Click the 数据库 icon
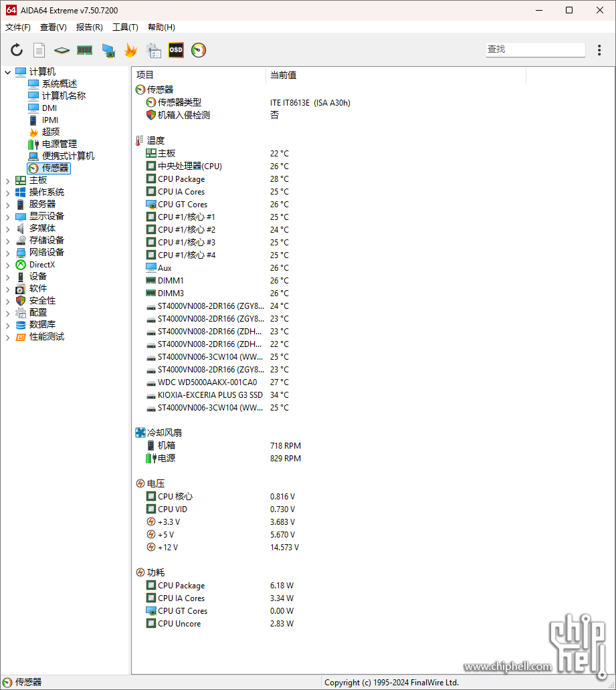Viewport: 616px width, 690px height. coord(20,325)
